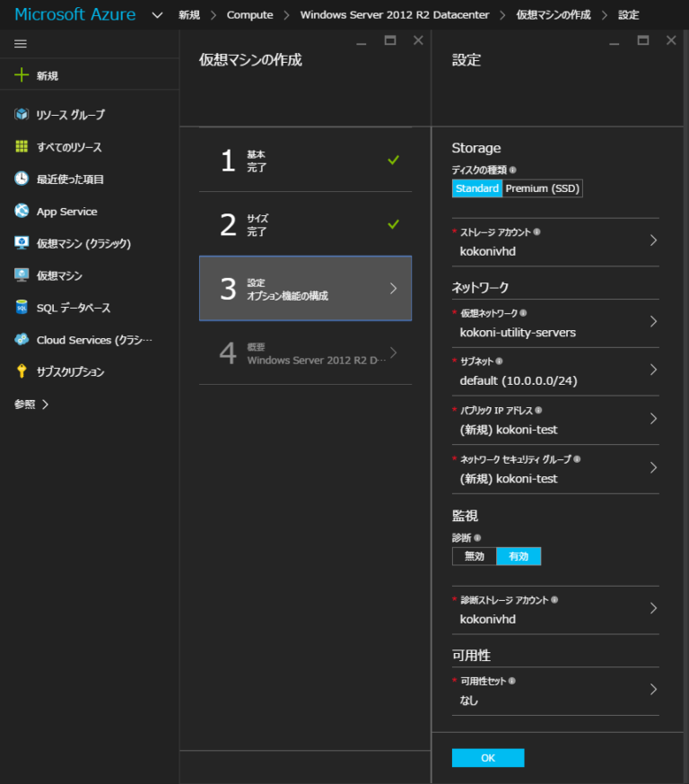Image resolution: width=689 pixels, height=784 pixels.
Task: Open ストレージ アカウント kokonivhd selector
Action: click(555, 242)
